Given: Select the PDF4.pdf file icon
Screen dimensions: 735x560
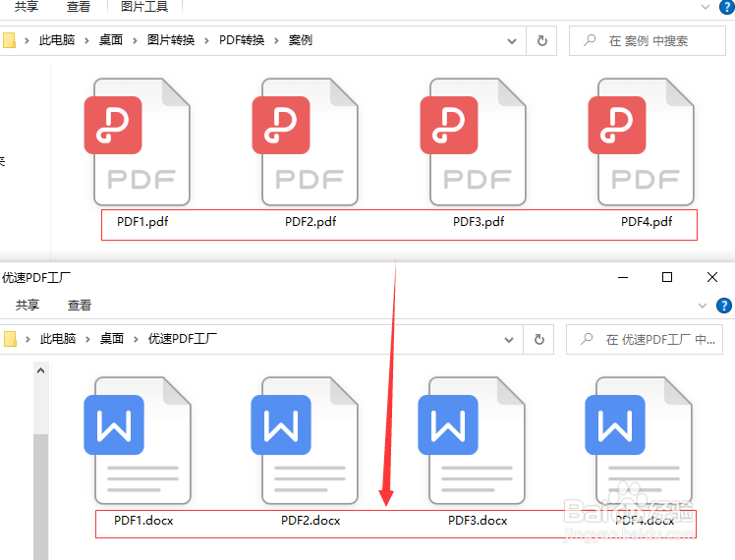Looking at the screenshot, I should [641, 141].
